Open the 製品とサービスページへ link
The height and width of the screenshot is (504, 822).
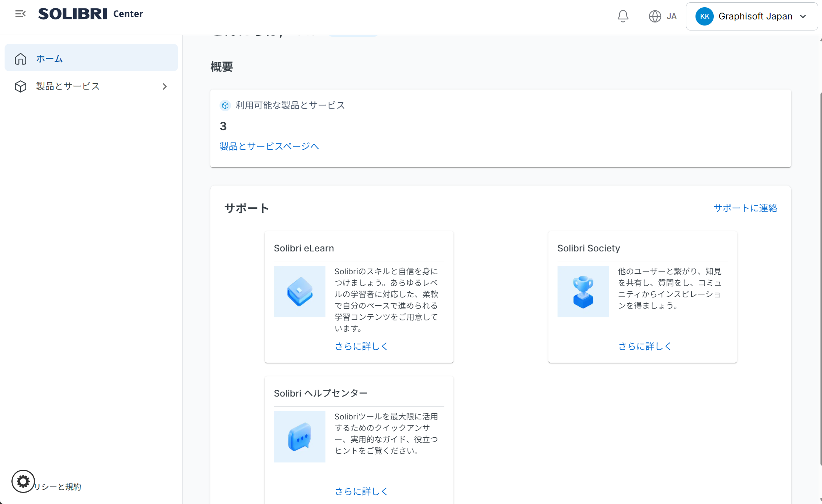269,146
